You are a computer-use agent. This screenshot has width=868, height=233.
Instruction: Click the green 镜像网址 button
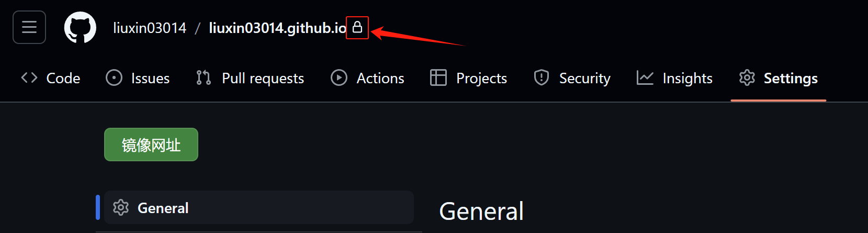tap(151, 145)
